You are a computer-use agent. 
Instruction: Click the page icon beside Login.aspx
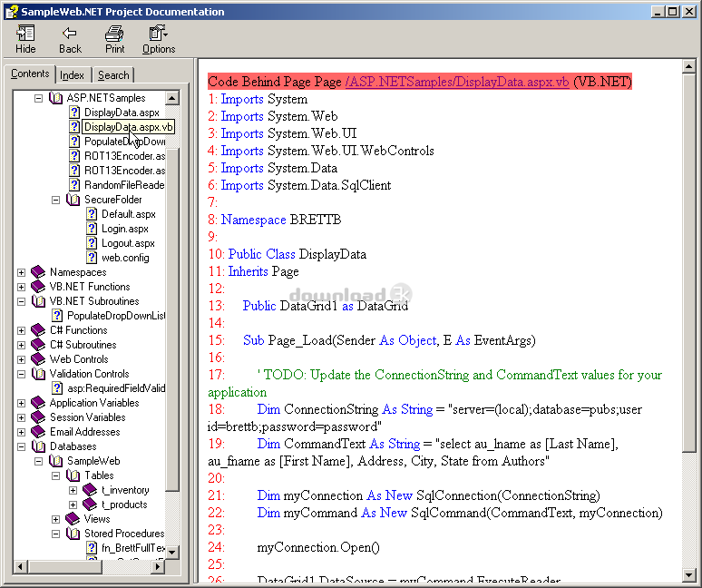click(92, 229)
